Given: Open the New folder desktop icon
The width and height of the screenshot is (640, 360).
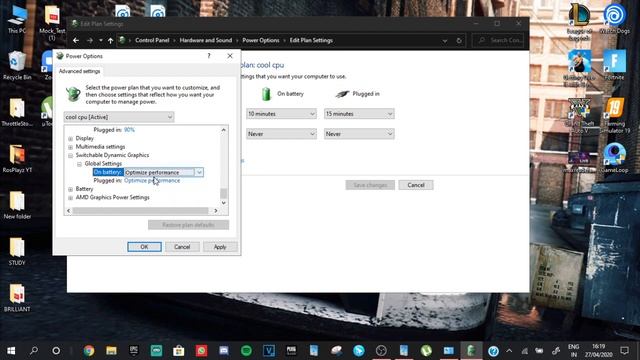Looking at the screenshot, I should pos(17,205).
